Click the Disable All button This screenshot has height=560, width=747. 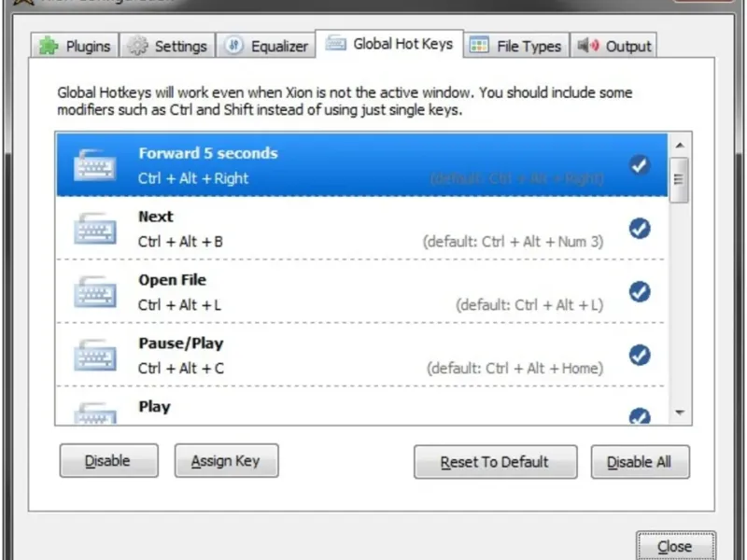pos(640,462)
